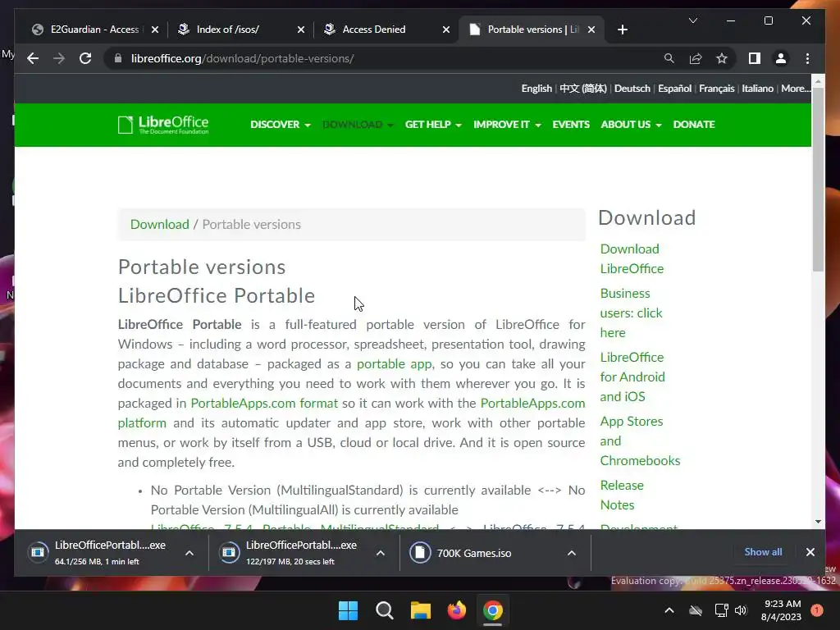Screen dimensions: 840x630
Task: Open the zoom magnifier in the address bar
Action: click(x=669, y=58)
